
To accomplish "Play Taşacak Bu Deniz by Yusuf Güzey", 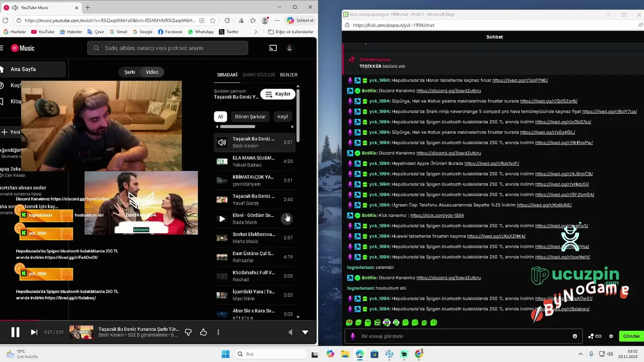I will tap(255, 200).
